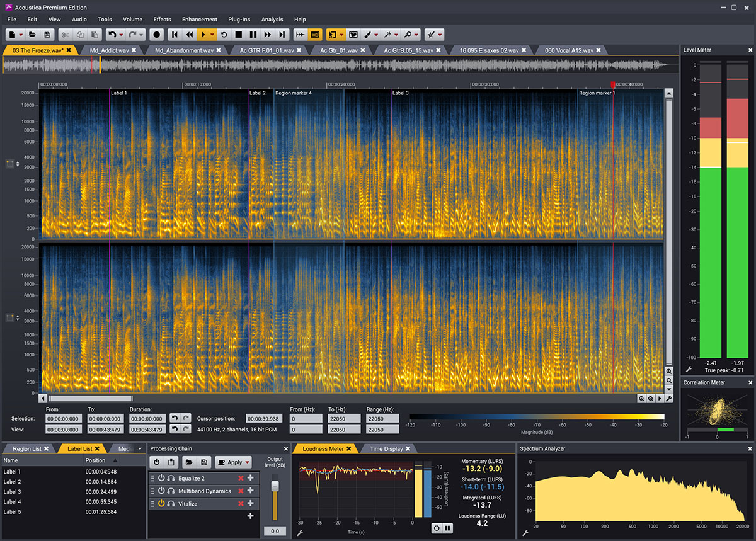Select the selection cursor tool
Viewport: 756px width, 541px height.
pos(333,35)
